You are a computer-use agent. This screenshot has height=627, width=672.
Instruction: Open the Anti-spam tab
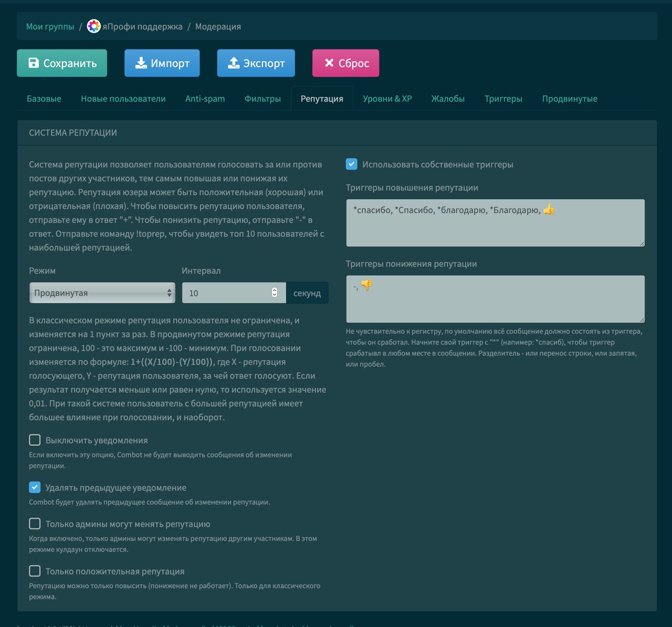click(205, 99)
